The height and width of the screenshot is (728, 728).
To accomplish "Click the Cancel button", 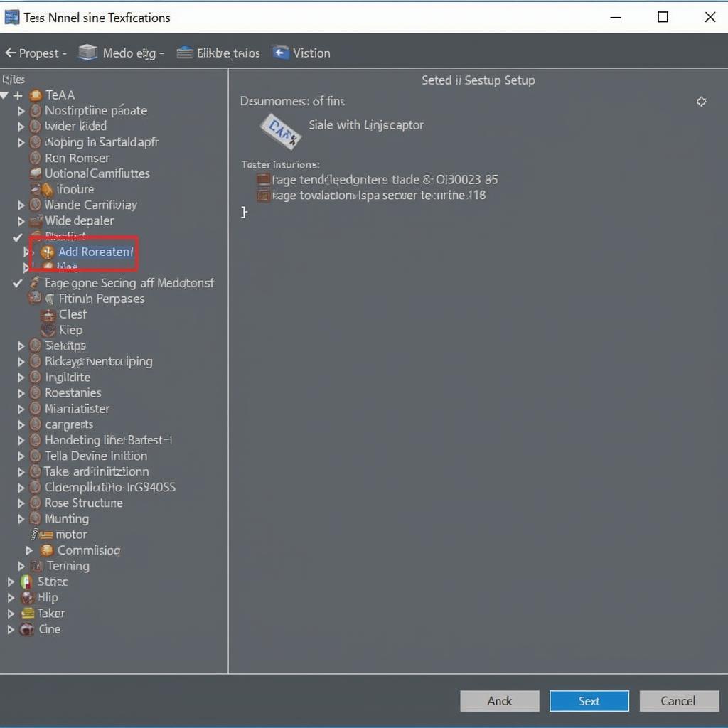I will (678, 700).
